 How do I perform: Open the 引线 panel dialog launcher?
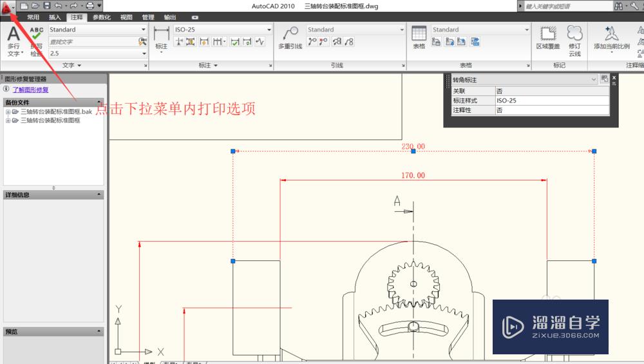pyautogui.click(x=403, y=66)
